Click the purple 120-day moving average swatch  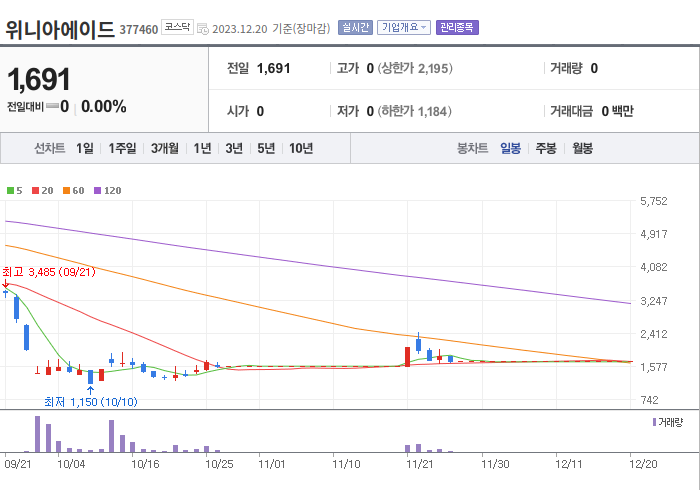point(97,191)
